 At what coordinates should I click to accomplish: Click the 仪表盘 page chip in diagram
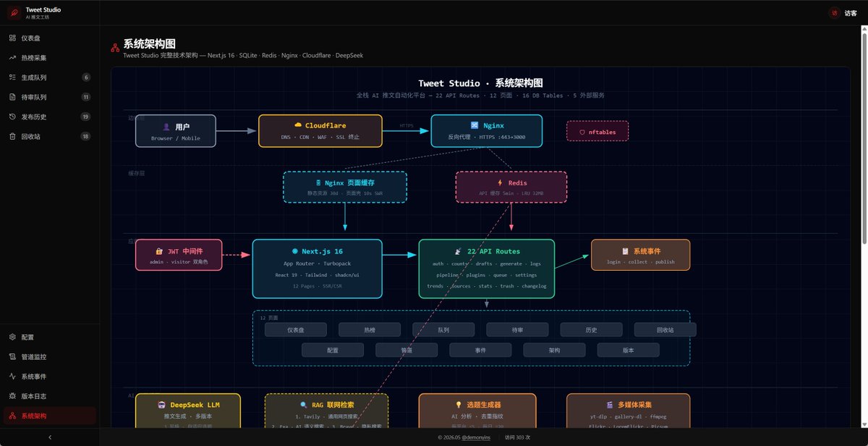click(x=296, y=329)
